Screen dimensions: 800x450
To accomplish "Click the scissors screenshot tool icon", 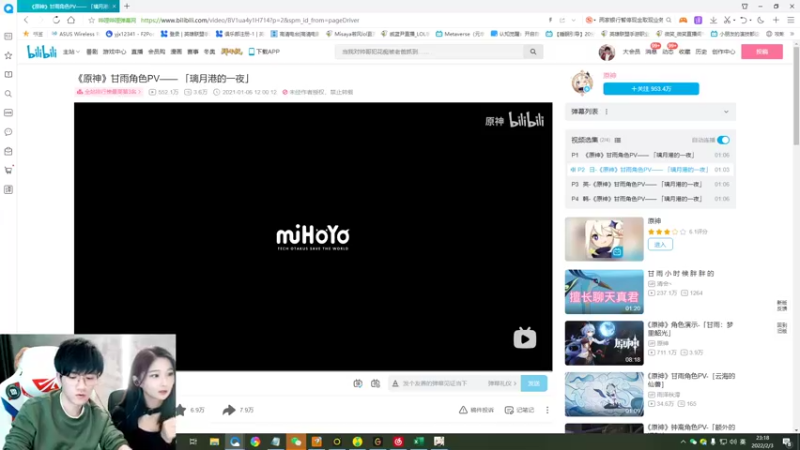I will pyautogui.click(x=727, y=20).
